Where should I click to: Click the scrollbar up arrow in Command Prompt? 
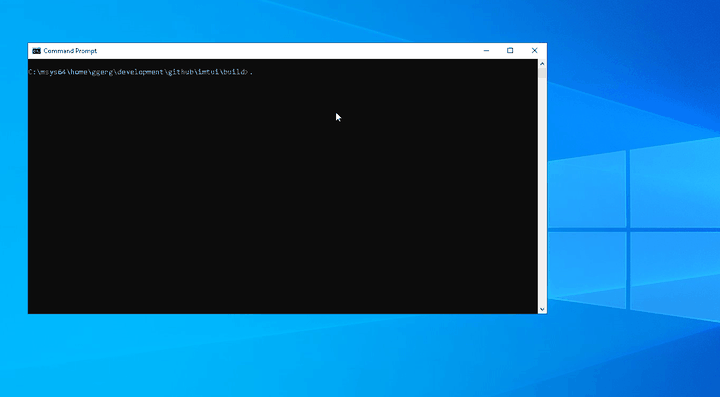542,64
